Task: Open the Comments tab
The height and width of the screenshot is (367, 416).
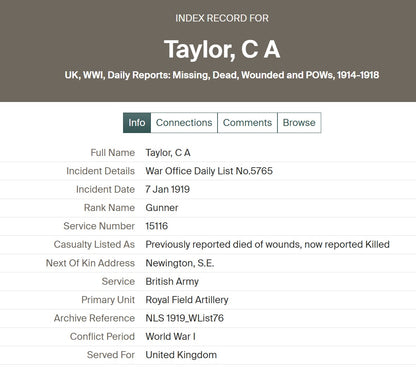Action: click(247, 123)
